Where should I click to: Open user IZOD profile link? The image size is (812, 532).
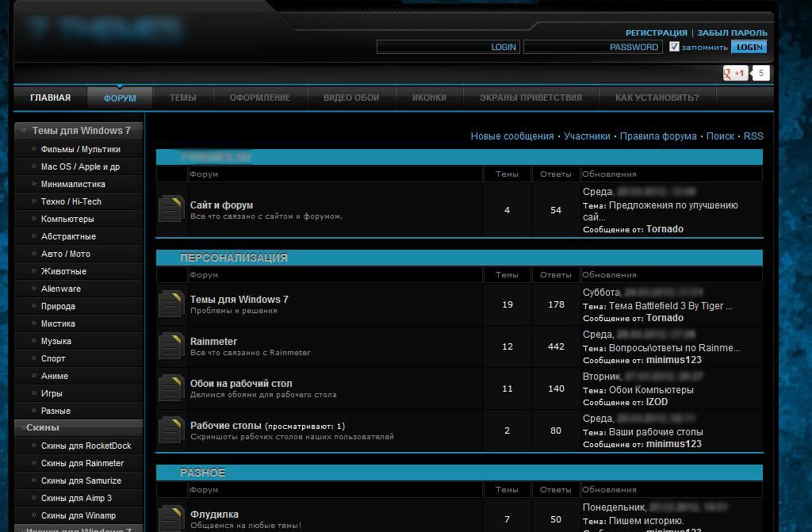click(657, 402)
